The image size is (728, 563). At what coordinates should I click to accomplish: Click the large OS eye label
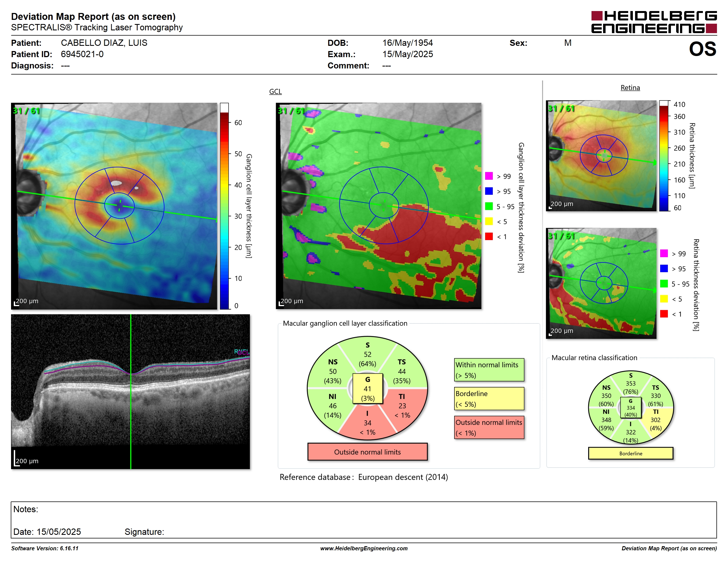tap(702, 49)
